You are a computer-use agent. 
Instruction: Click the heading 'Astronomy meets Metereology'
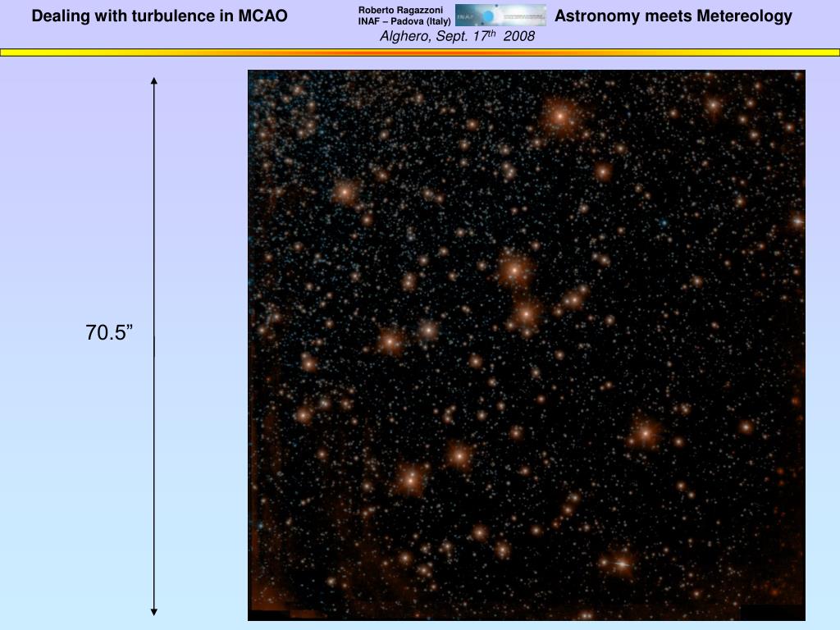click(673, 16)
